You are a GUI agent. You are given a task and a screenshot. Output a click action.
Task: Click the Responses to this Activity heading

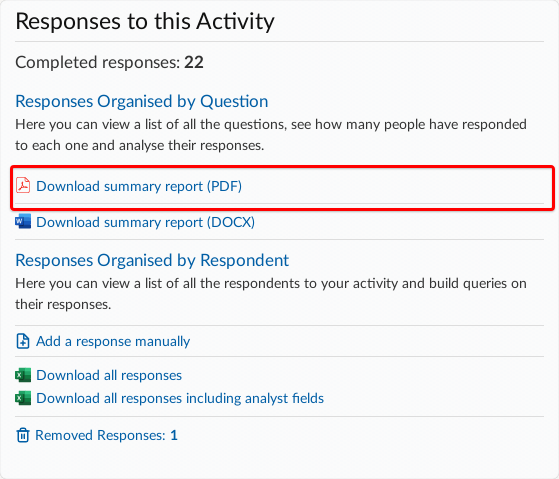pos(145,21)
